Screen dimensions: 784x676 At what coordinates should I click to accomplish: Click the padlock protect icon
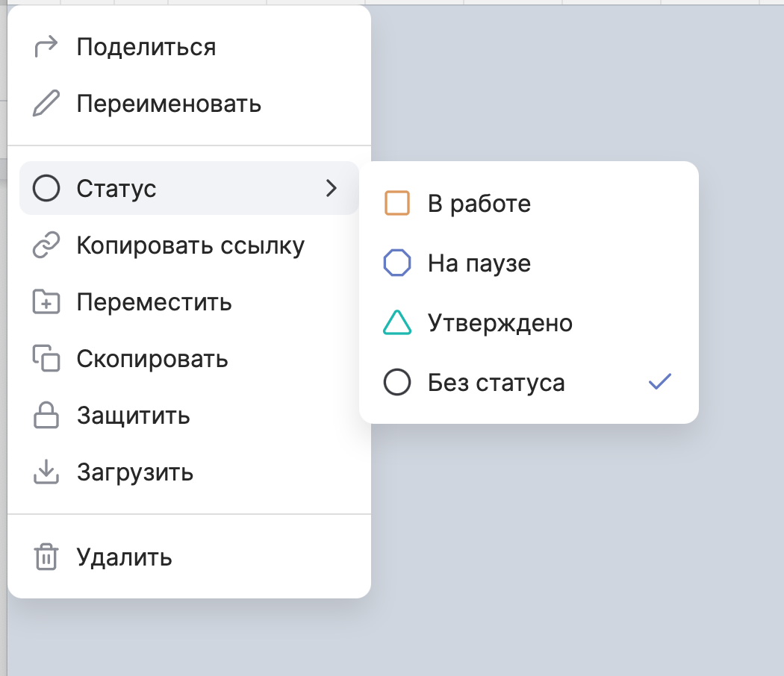tap(46, 416)
